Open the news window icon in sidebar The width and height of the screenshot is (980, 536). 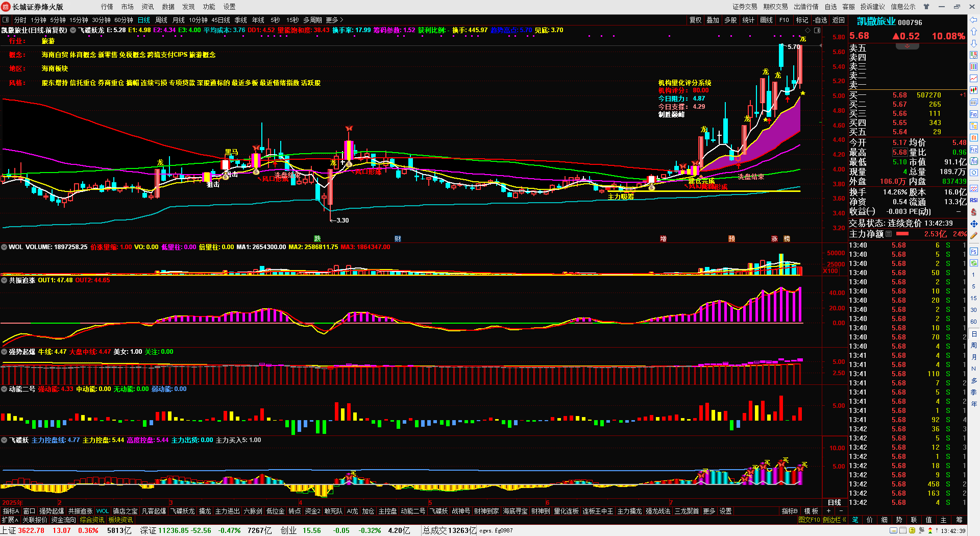tap(974, 102)
